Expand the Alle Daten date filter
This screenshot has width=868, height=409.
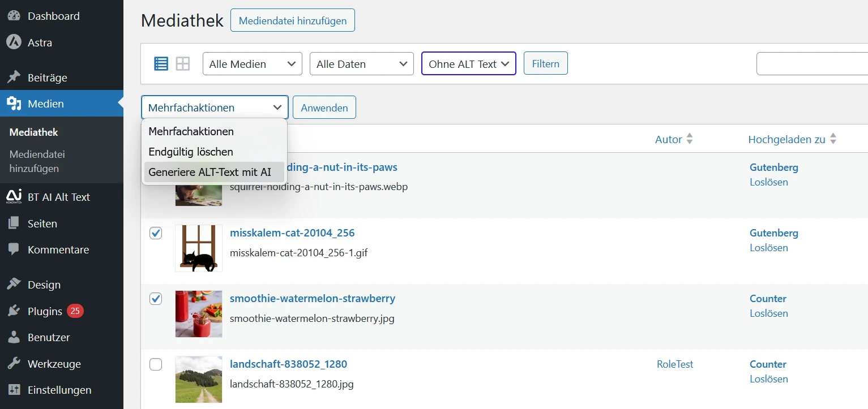pyautogui.click(x=361, y=64)
